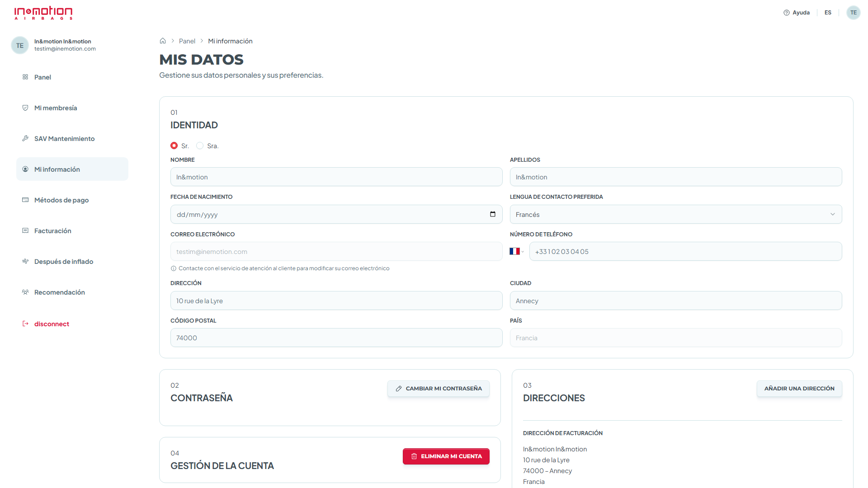Select Mi información in the sidebar

tap(72, 169)
